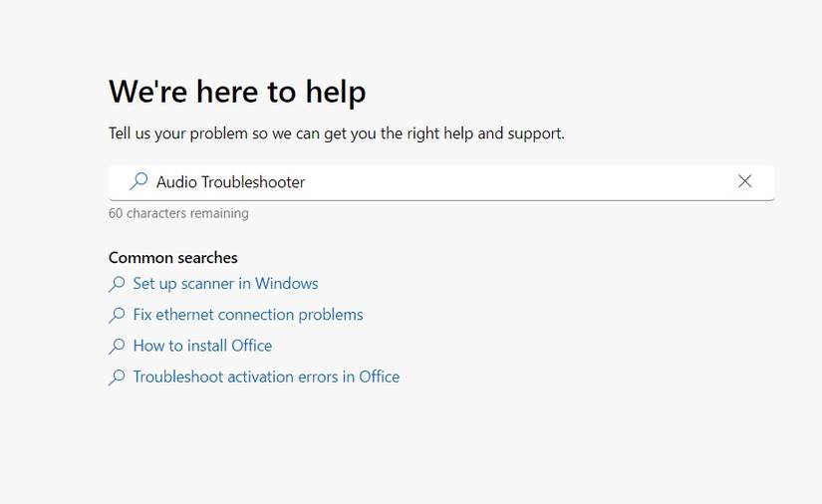This screenshot has height=504, width=822.
Task: Click magnifier icon beside How to install Office
Action: (x=117, y=346)
